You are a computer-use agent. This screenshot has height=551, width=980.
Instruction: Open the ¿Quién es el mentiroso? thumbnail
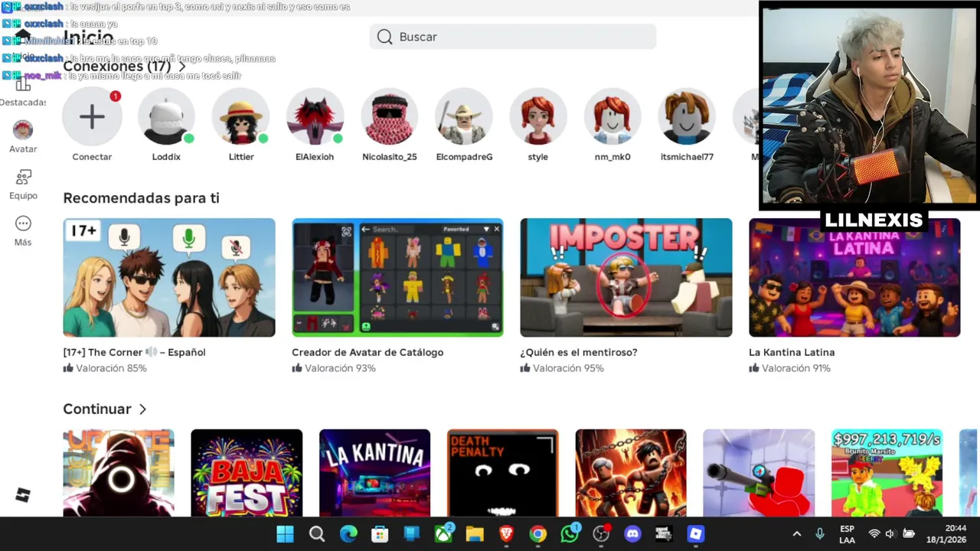626,278
